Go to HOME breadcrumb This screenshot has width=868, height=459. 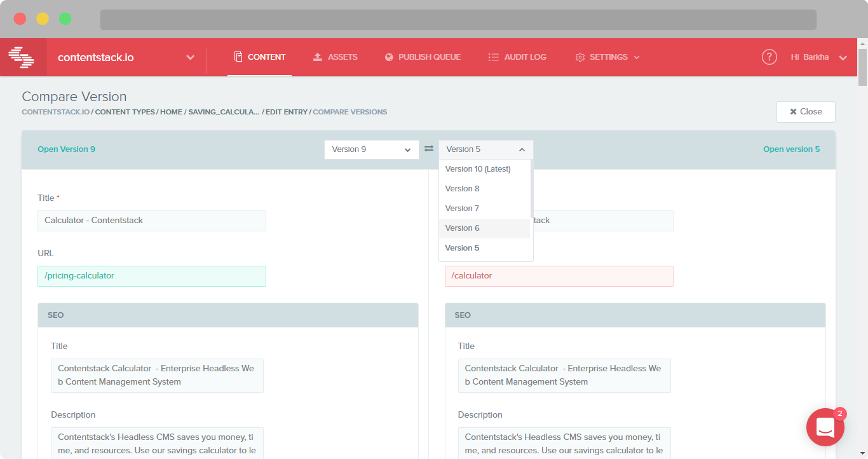171,112
